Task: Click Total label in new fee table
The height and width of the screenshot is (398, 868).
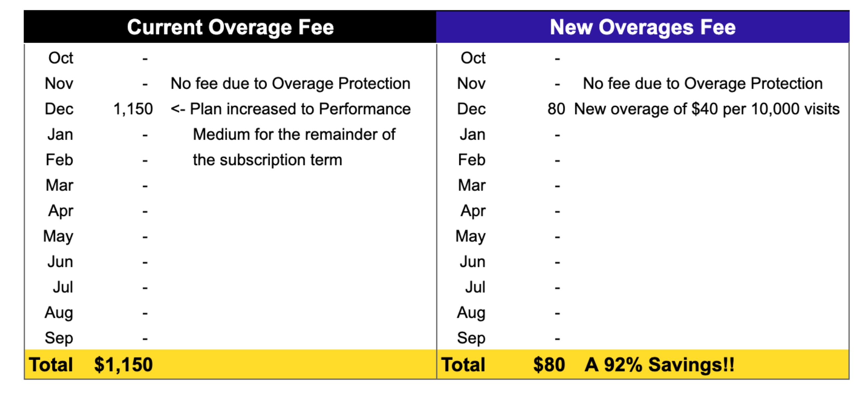Action: click(463, 364)
